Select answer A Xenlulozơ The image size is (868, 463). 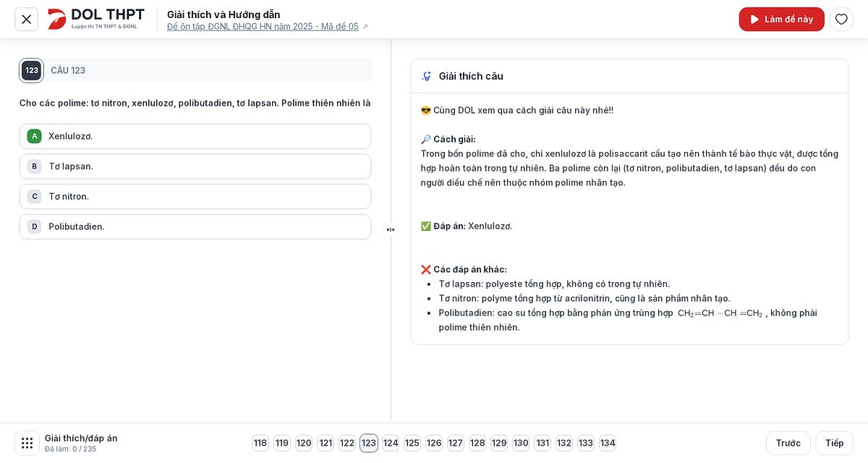pos(195,136)
